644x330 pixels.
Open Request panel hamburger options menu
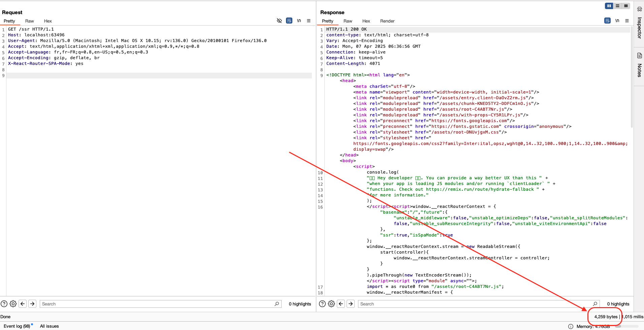pos(309,21)
